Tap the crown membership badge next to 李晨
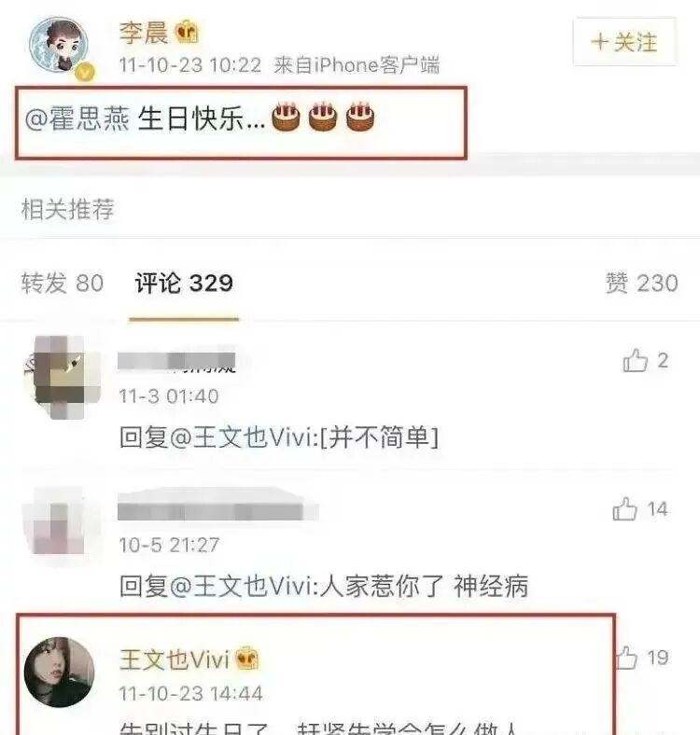The width and height of the screenshot is (700, 735). coord(187,32)
